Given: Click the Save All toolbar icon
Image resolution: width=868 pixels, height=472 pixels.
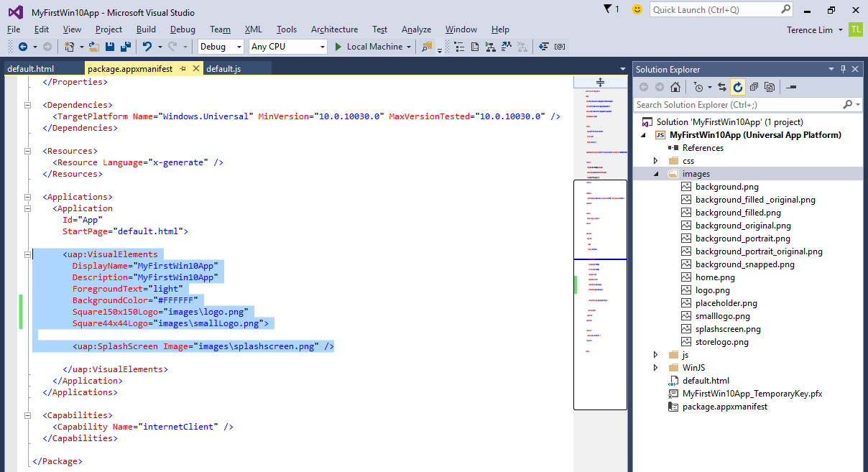Looking at the screenshot, I should pyautogui.click(x=125, y=47).
